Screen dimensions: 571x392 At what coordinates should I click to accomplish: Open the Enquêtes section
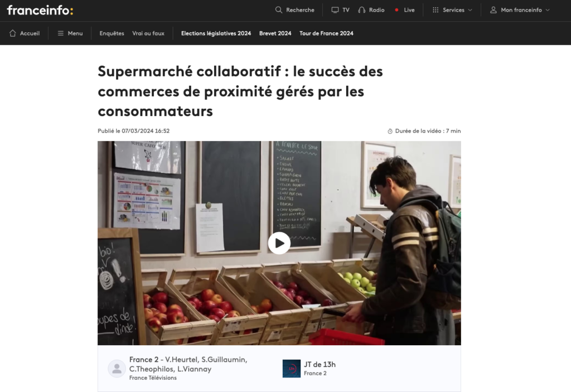[x=112, y=33]
